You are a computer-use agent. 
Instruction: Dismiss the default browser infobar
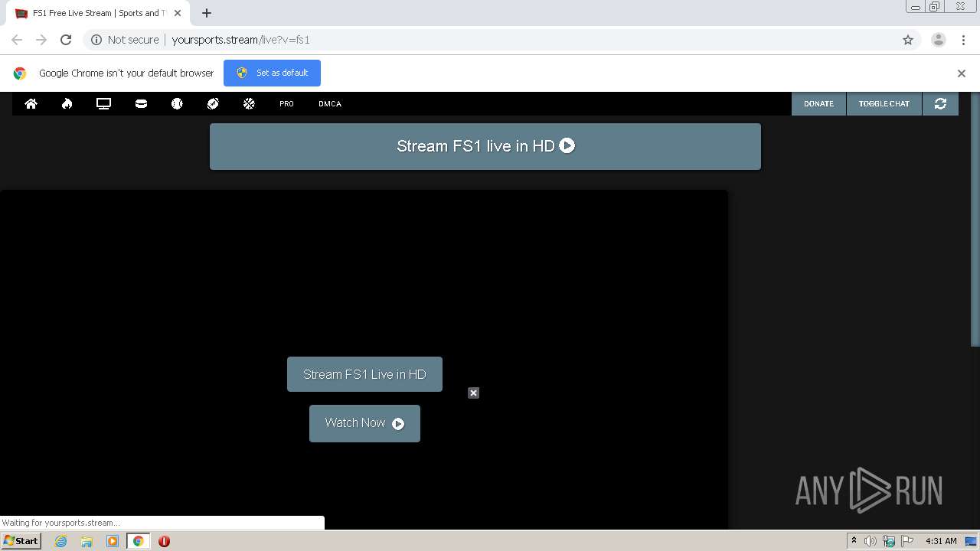[962, 73]
